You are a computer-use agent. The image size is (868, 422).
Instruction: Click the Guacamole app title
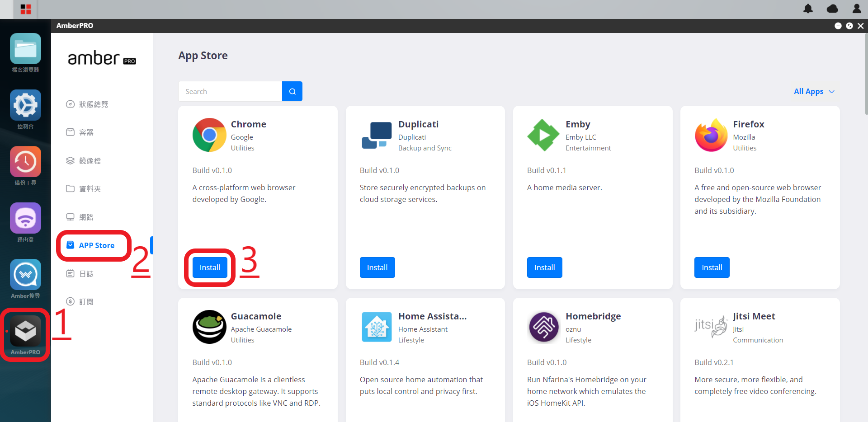point(256,316)
